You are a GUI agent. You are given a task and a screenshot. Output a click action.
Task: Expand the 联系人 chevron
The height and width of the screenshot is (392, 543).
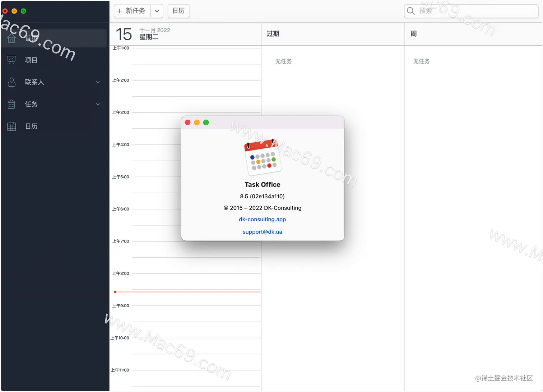pos(98,82)
